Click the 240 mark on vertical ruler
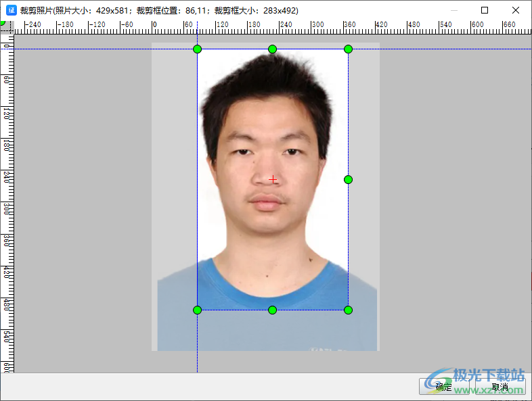Screen dimensions: 532x401 6,176
